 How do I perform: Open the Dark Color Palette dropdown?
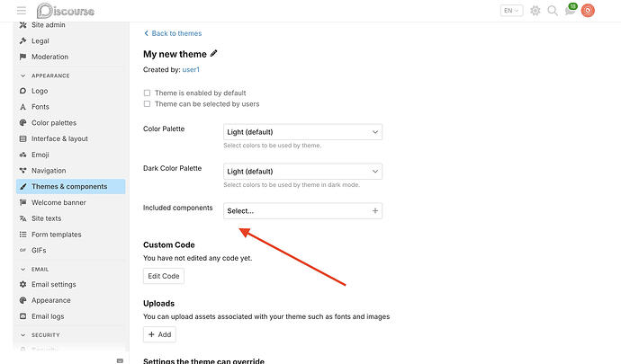(303, 172)
